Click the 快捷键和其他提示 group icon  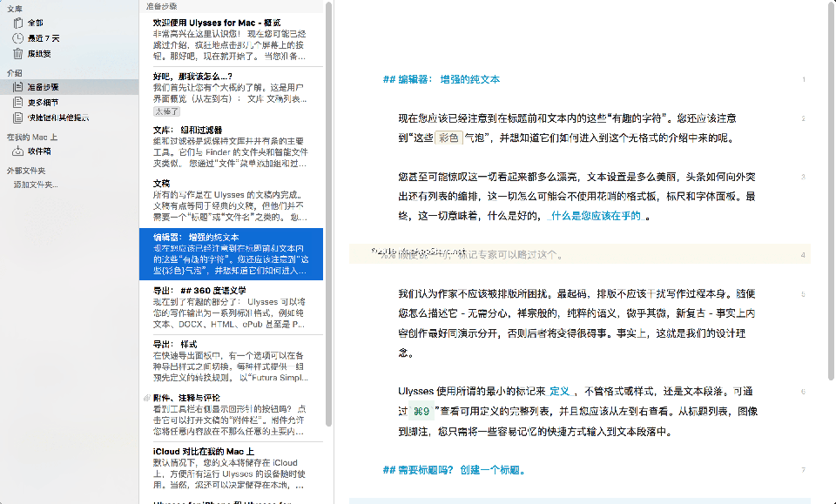(18, 118)
